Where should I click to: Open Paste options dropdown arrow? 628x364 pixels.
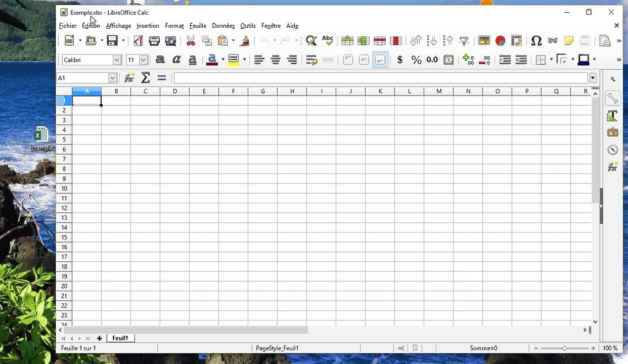coord(233,41)
